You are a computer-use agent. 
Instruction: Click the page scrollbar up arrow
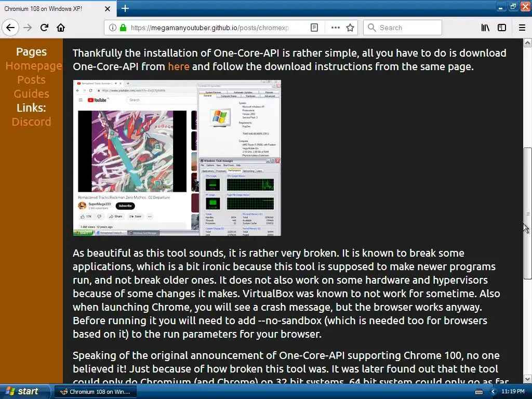pos(527,43)
